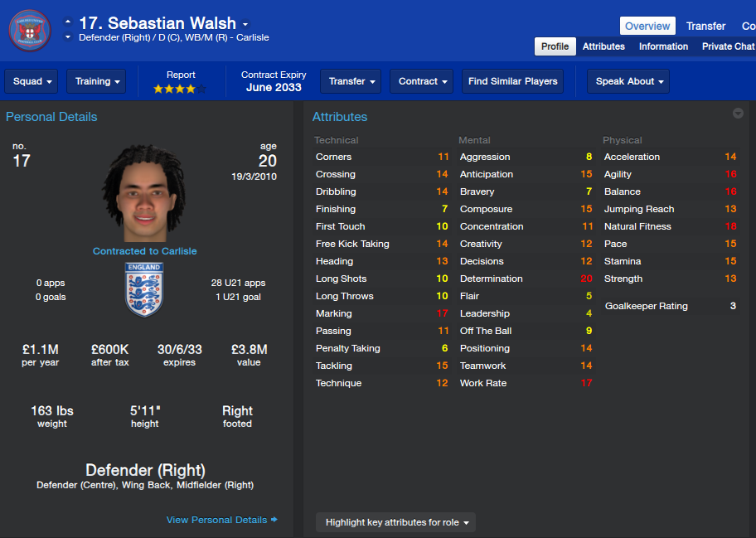Click the Sebastian Walsh face portrait
This screenshot has height=538, width=756.
pyautogui.click(x=144, y=193)
